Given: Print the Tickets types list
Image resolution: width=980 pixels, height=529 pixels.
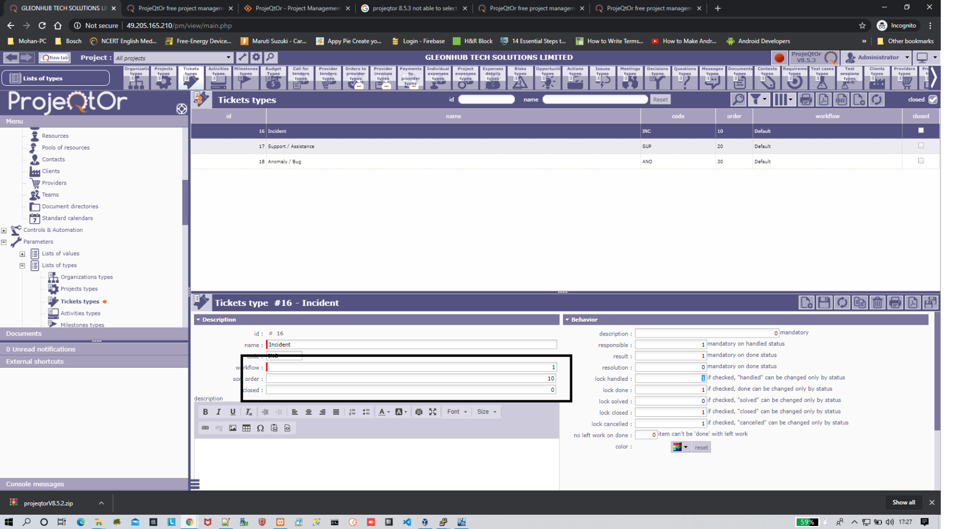Looking at the screenshot, I should tap(805, 100).
